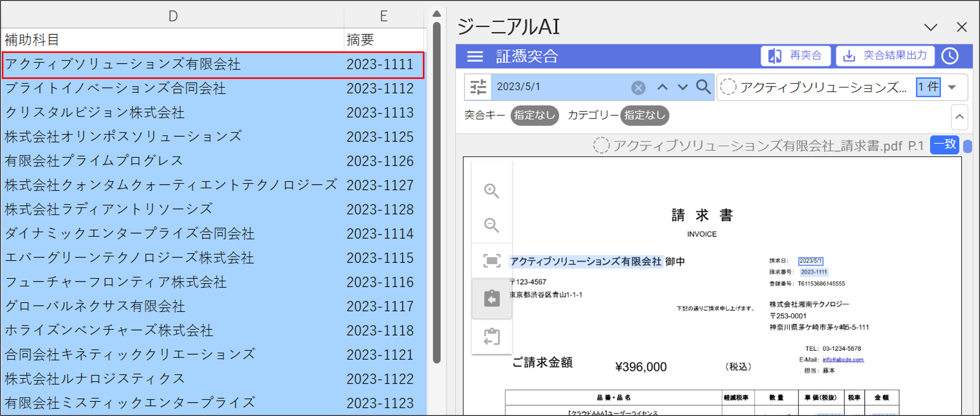This screenshot has width=980, height=416.
Task: Open the hamburger menu in 証憑突合 header
Action: tap(475, 56)
